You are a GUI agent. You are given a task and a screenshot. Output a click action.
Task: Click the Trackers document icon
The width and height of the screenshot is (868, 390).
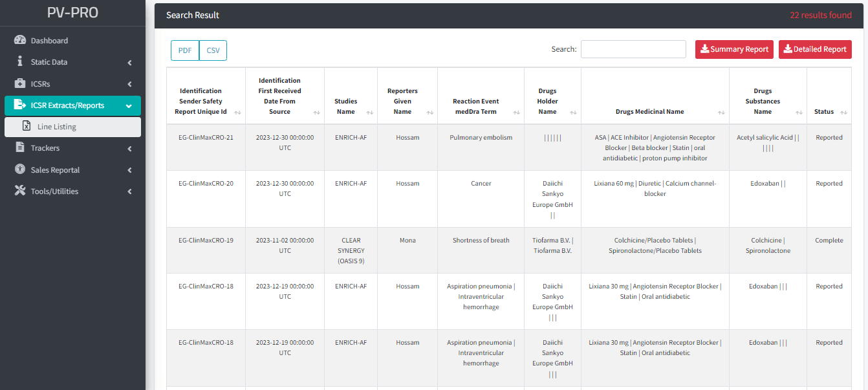[19, 148]
